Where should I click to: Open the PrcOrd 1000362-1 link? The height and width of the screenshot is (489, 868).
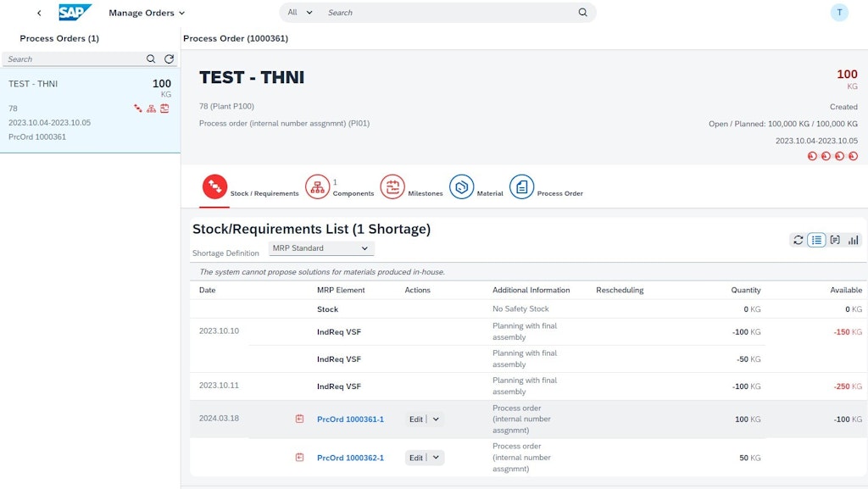[x=350, y=457]
